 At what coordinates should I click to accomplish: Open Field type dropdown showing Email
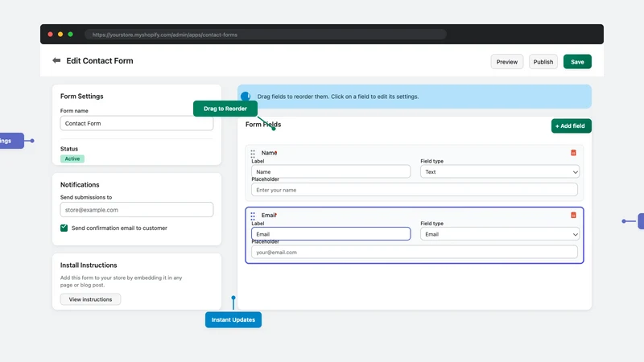[x=500, y=234]
